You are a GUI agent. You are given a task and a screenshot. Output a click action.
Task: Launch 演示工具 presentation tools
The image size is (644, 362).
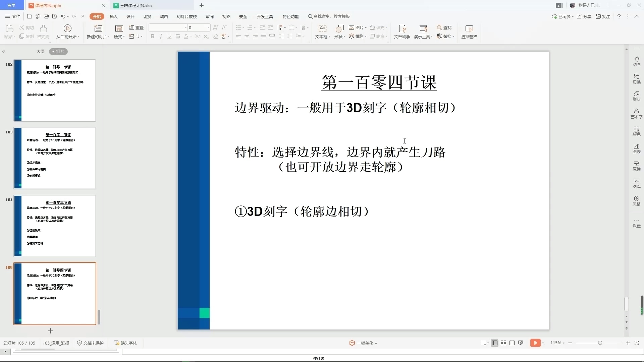click(422, 32)
